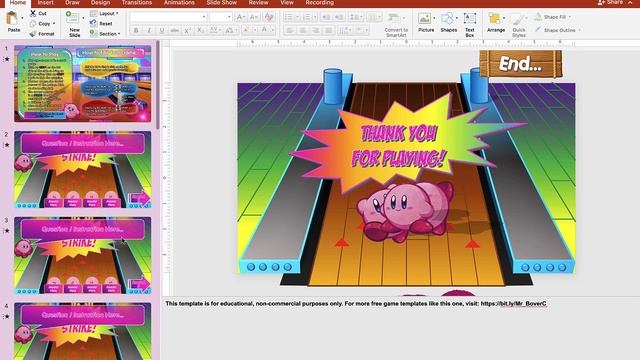Open the font size combo box
The height and width of the screenshot is (360, 640).
220,17
